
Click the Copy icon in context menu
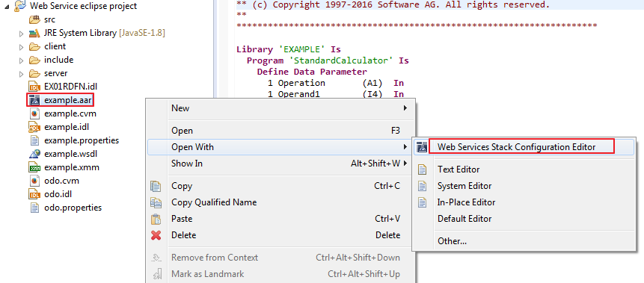tap(156, 186)
